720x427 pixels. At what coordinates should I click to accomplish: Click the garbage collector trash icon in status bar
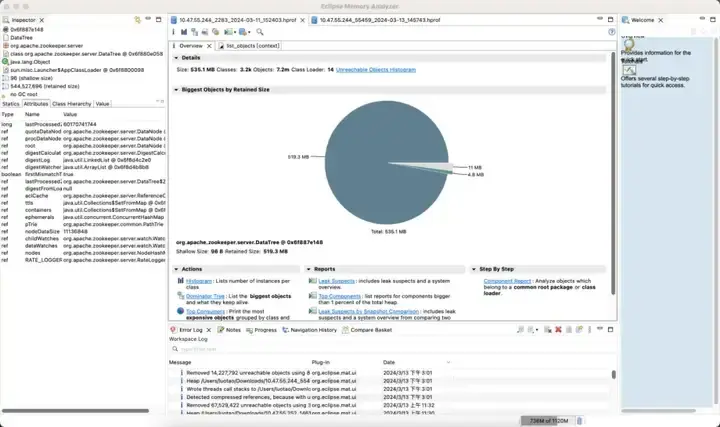(579, 421)
